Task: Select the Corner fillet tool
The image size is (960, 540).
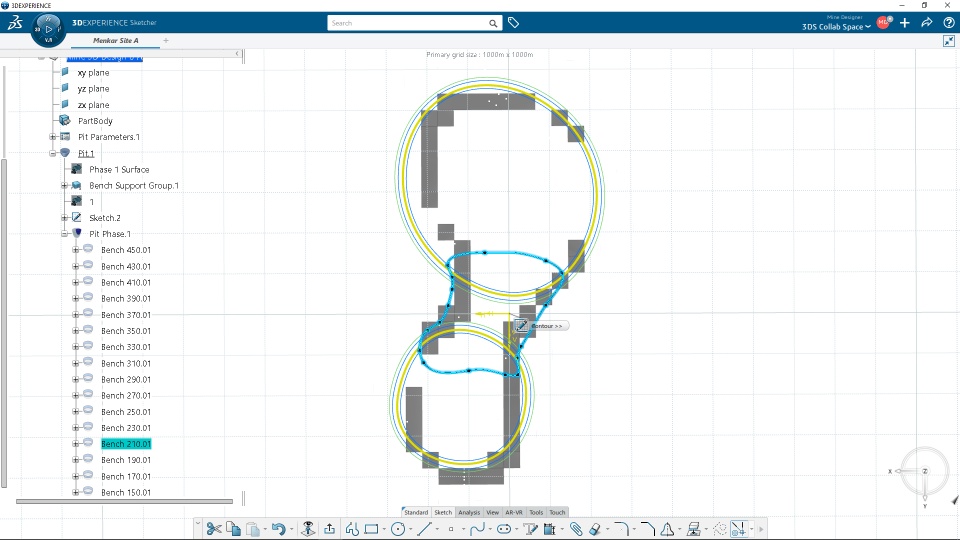Action: [x=621, y=529]
